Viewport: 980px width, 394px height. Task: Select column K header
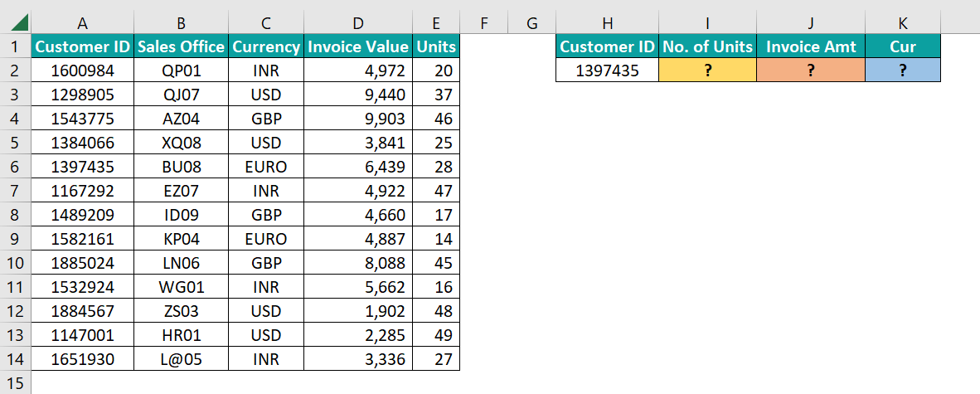click(903, 24)
